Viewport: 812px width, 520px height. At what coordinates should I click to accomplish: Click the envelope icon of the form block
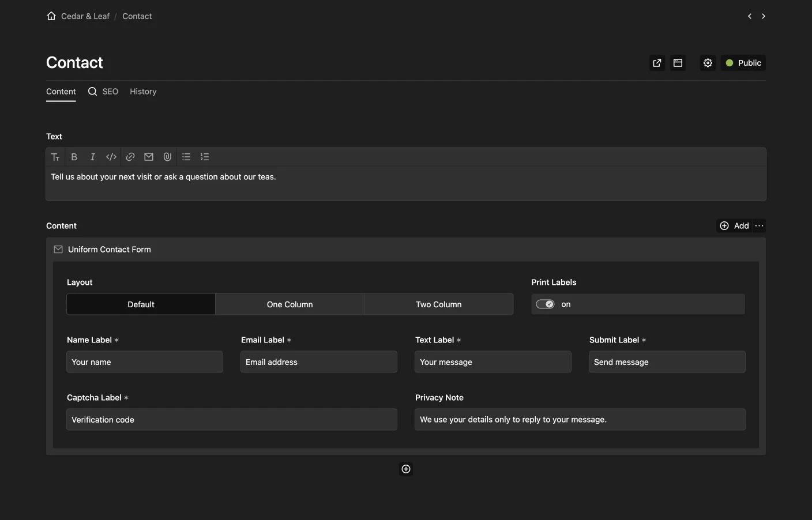click(x=58, y=250)
